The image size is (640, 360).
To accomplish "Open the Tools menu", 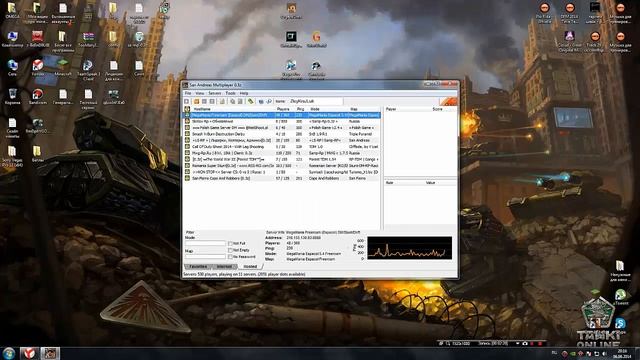I will coord(231,93).
